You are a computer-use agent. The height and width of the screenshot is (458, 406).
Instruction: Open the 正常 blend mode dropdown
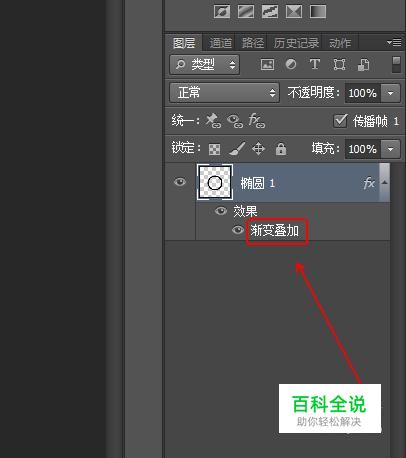pyautogui.click(x=224, y=92)
